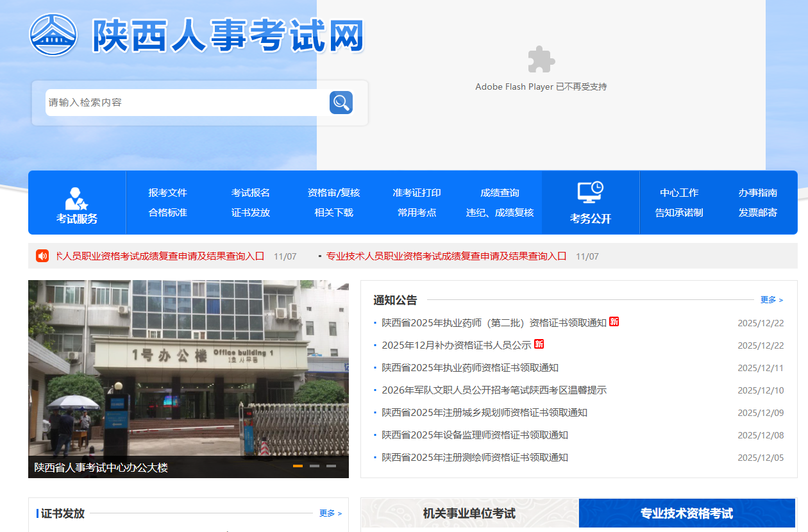Open 考试报名 in navigation bar
This screenshot has height=532, width=808.
pos(251,193)
